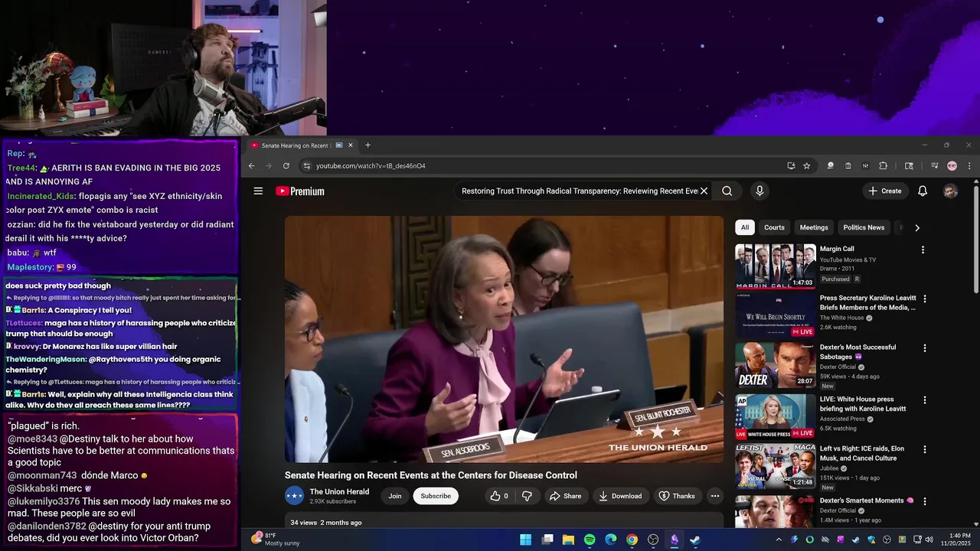The width and height of the screenshot is (980, 551).
Task: Select the All filter chip
Action: [x=745, y=227]
